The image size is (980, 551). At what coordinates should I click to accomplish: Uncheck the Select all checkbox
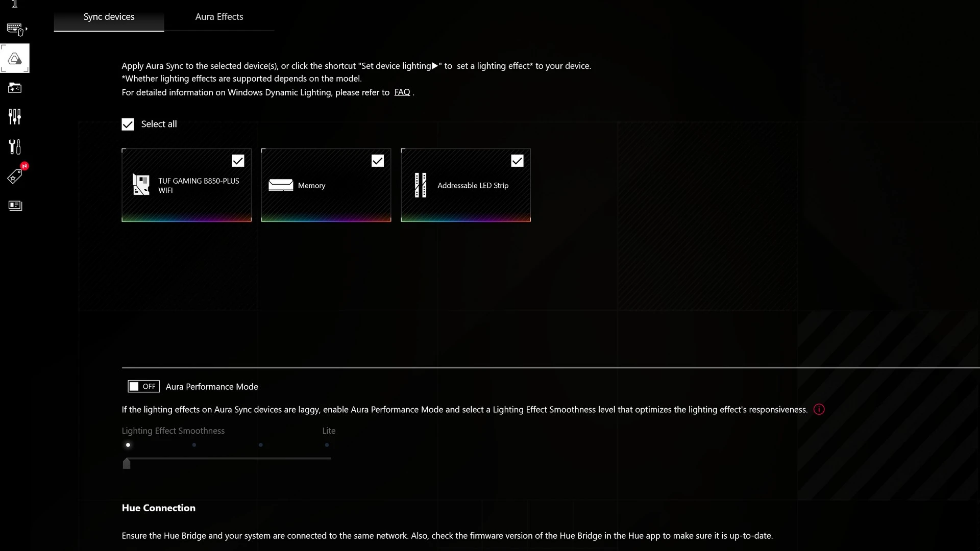tap(128, 124)
